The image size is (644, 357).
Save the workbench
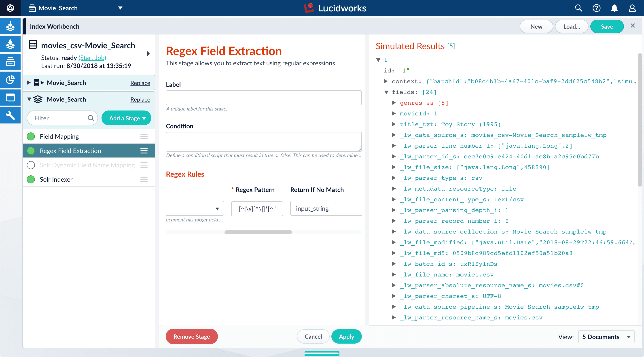(607, 26)
